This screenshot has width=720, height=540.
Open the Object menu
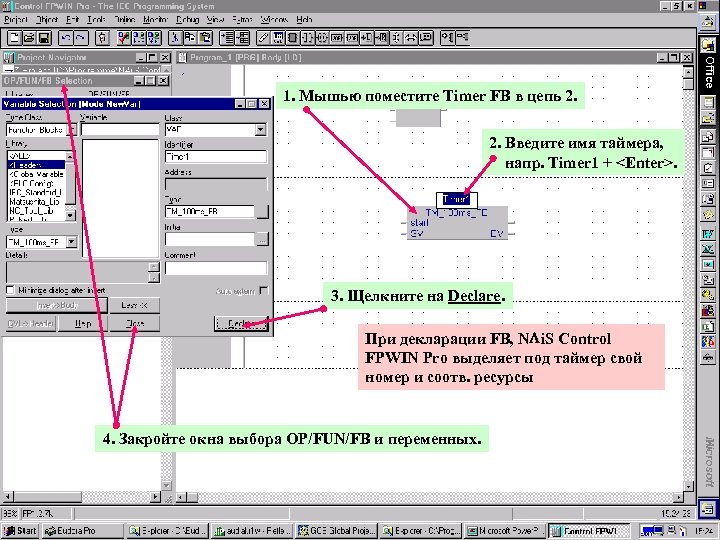[47, 19]
